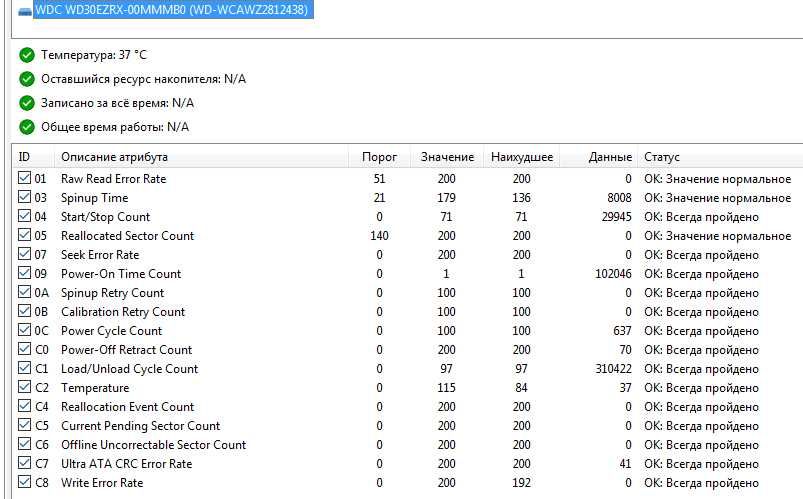Toggle the 03 Spinup Time checkbox
The image size is (803, 499).
tap(24, 197)
